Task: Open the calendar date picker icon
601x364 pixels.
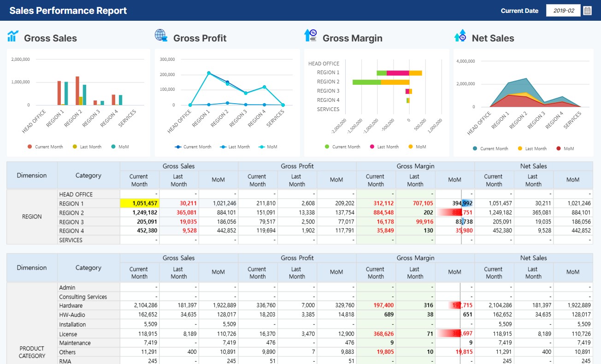Action: [588, 10]
